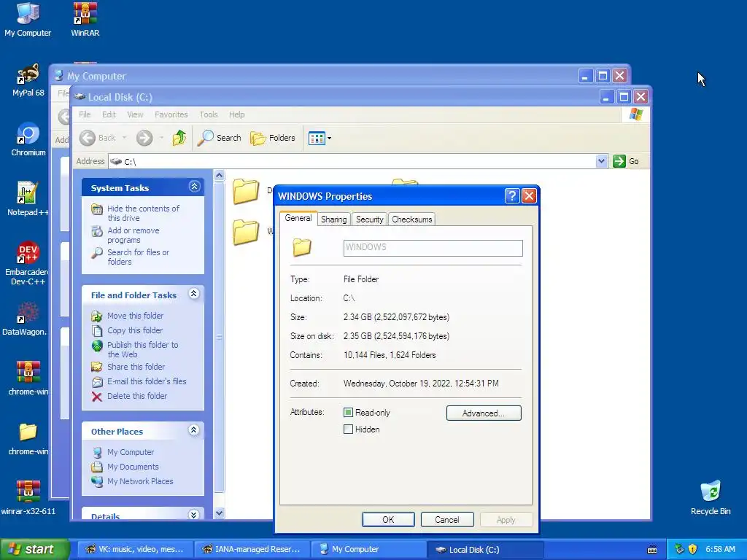Open the File menu
Image resolution: width=747 pixels, height=560 pixels.
point(85,114)
